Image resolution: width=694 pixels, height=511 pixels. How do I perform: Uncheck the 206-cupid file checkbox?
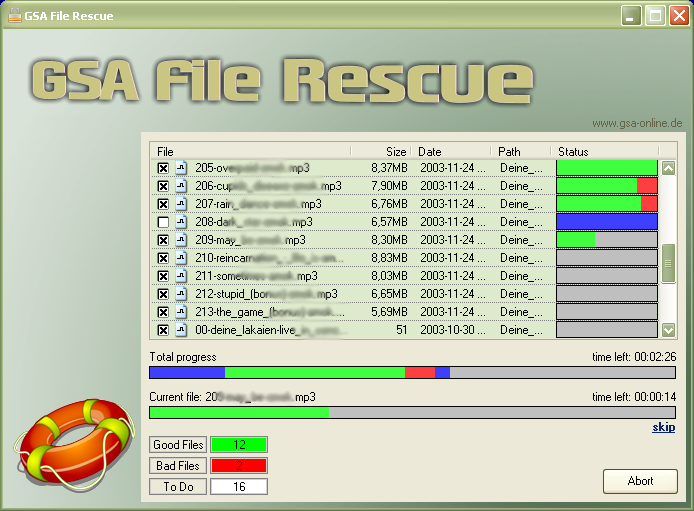[163, 186]
